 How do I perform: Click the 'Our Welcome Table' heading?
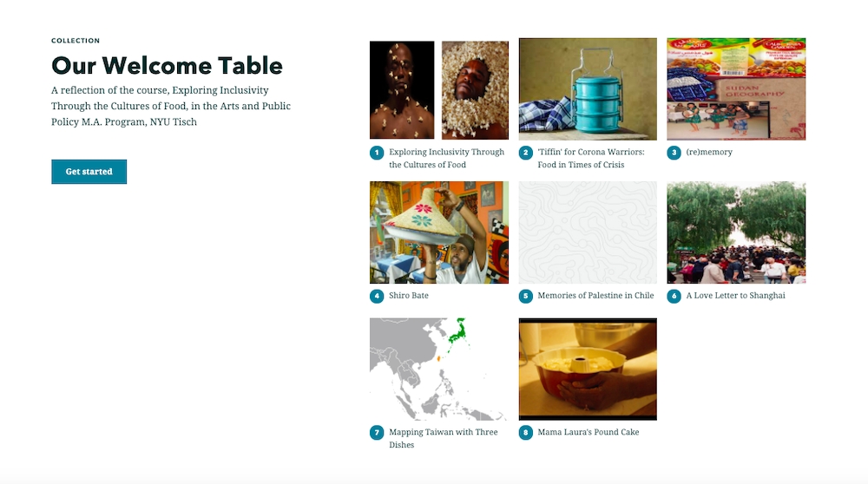point(167,66)
